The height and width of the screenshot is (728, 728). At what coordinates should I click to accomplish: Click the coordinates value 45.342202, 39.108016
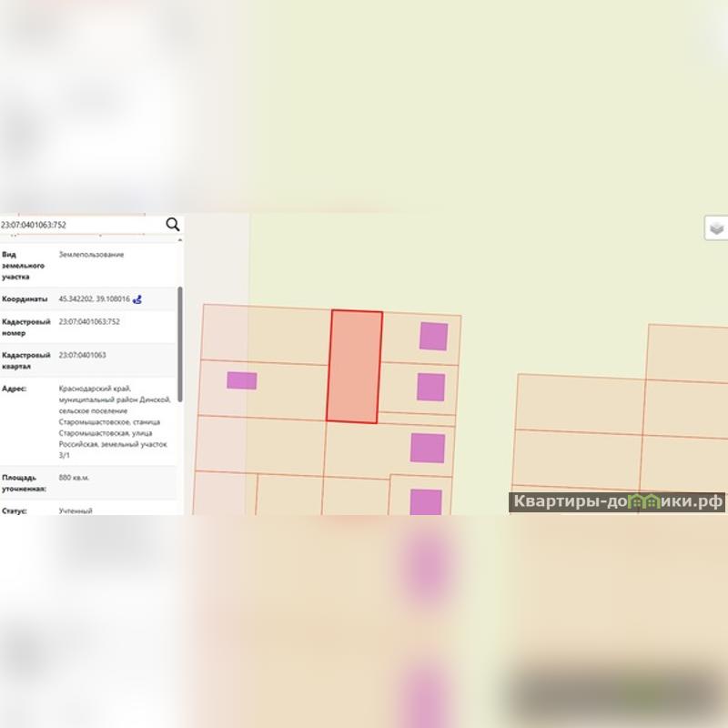click(x=94, y=298)
